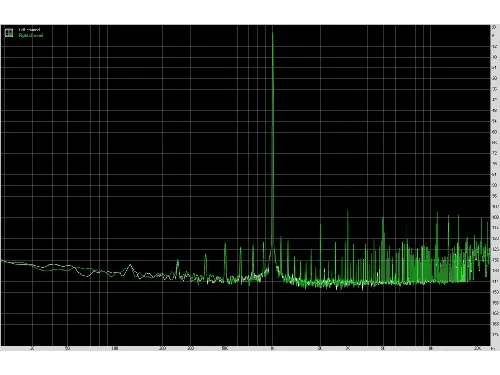Click the 5k frequency axis label
500x375 pixels.
383,349
